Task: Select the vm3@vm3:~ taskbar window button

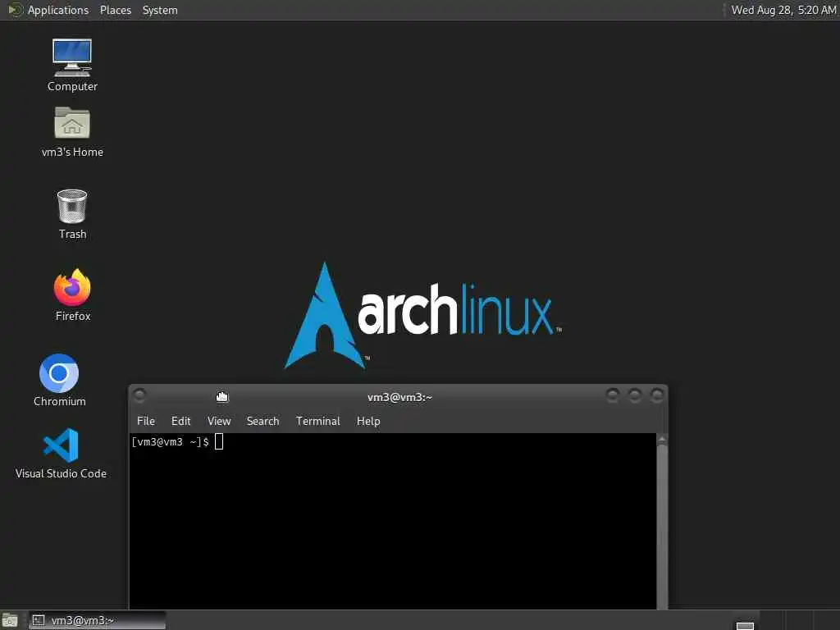Action: [97, 620]
